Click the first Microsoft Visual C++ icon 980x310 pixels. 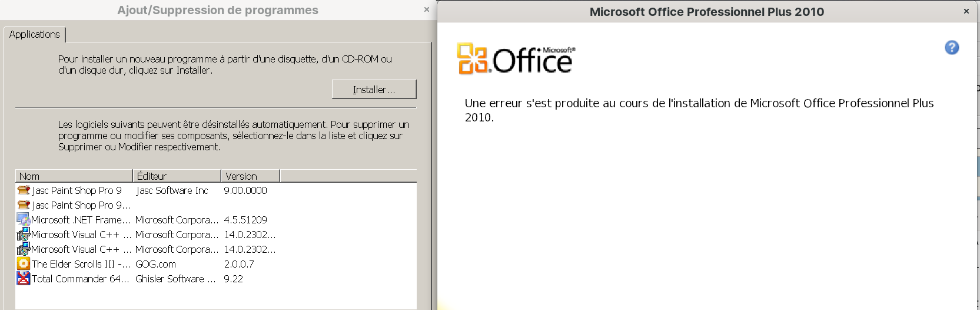(24, 235)
